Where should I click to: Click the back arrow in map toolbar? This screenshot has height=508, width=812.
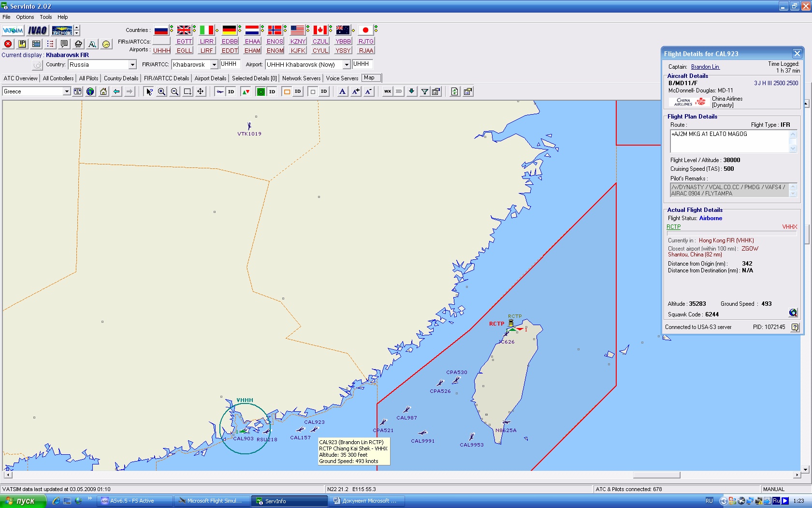coord(116,91)
